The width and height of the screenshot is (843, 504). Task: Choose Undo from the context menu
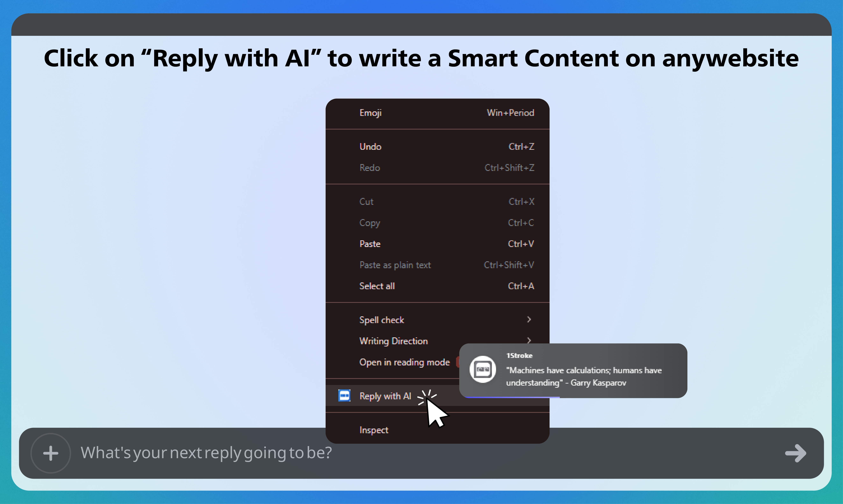371,147
